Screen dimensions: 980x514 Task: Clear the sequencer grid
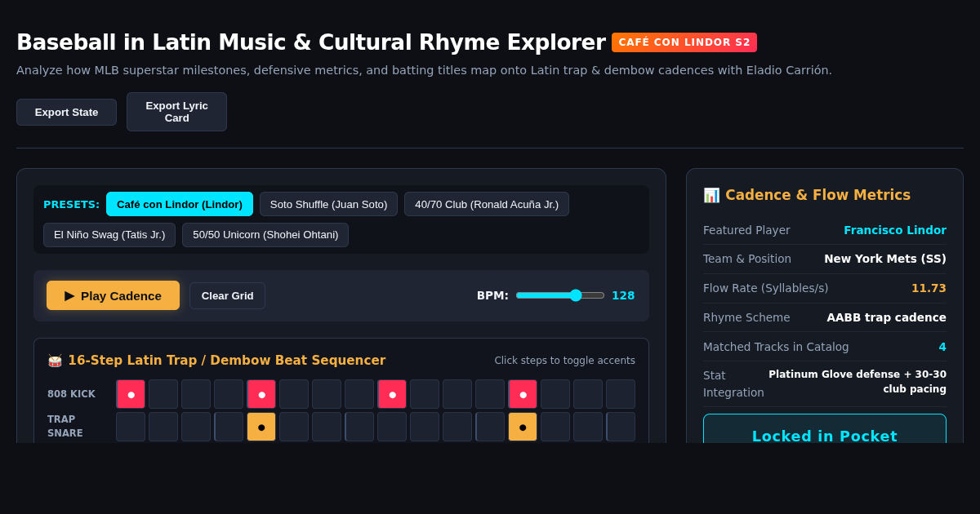click(x=227, y=295)
